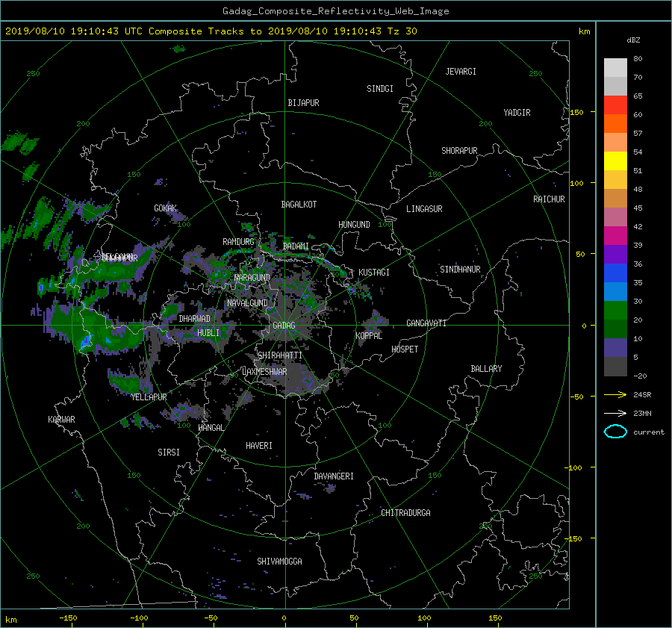Click the RAMDURG city label
672x628 pixels.
point(238,242)
